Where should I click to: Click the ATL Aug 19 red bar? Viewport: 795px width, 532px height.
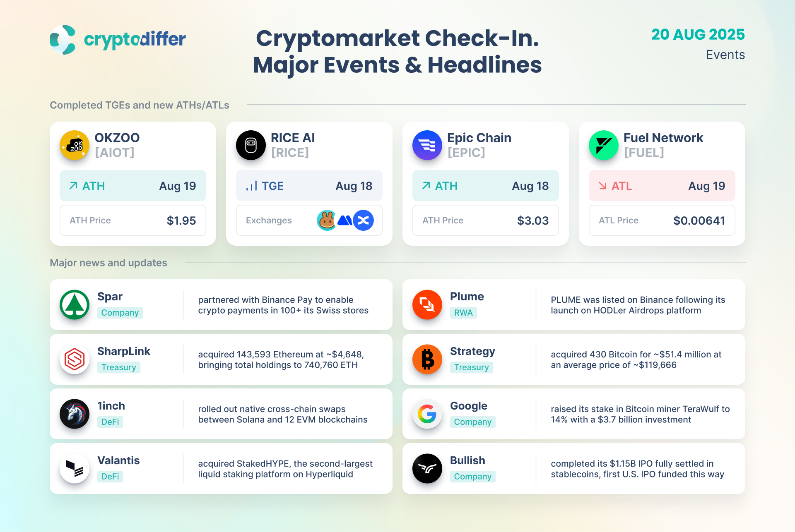point(662,186)
